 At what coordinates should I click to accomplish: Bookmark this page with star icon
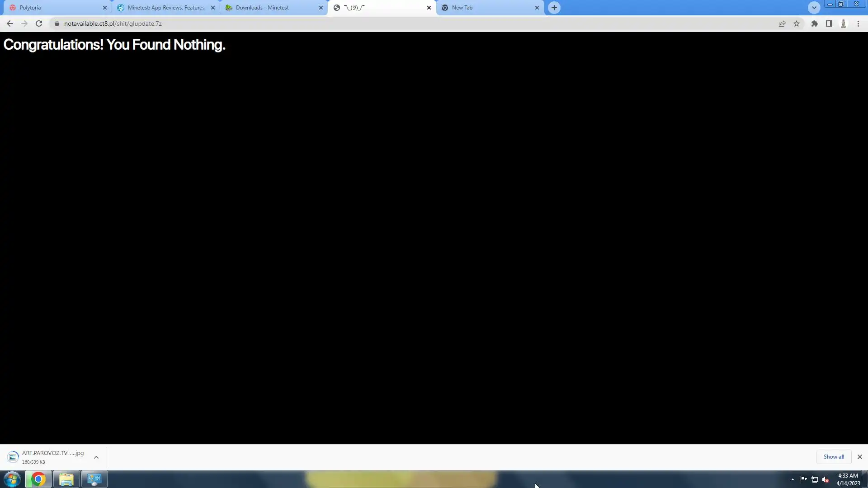coord(797,23)
